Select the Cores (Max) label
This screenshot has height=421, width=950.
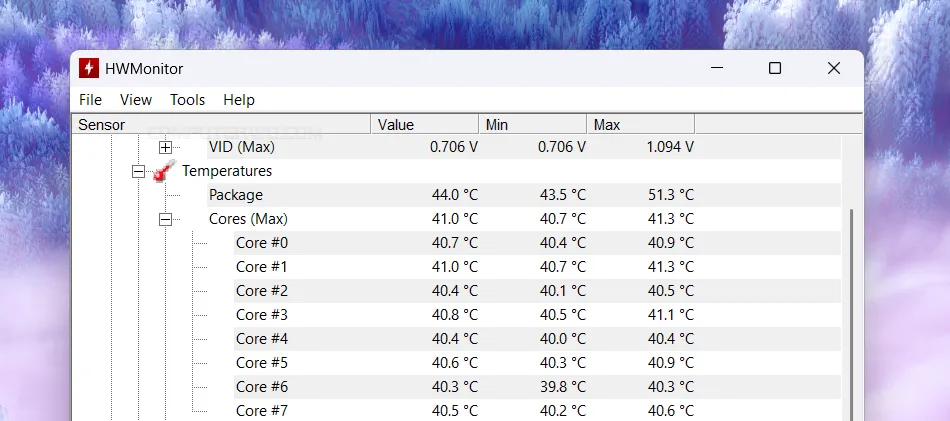[x=248, y=219]
